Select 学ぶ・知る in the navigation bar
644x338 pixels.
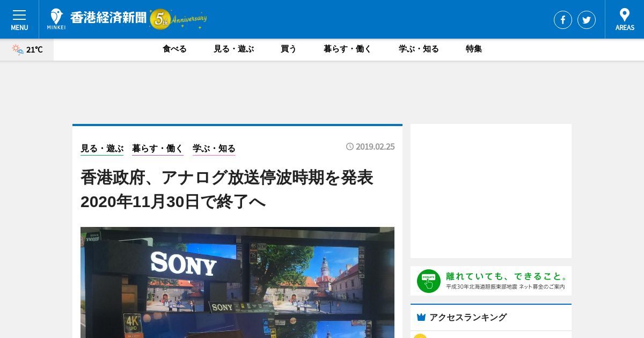[x=419, y=49]
